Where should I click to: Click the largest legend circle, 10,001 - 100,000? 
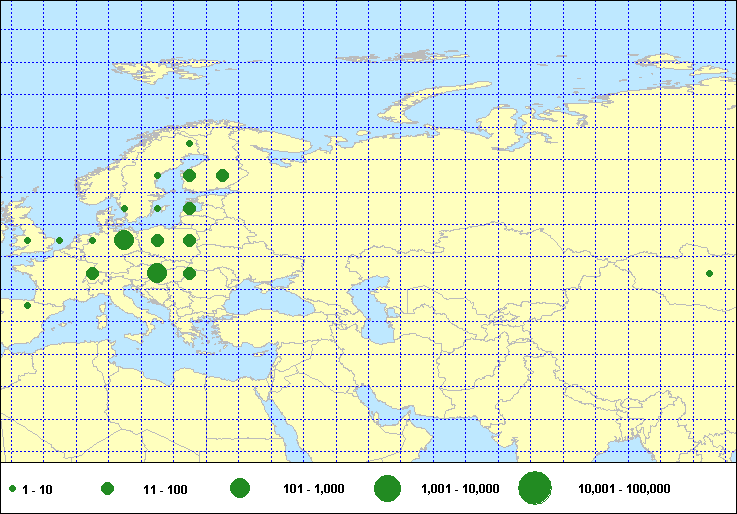[535, 488]
